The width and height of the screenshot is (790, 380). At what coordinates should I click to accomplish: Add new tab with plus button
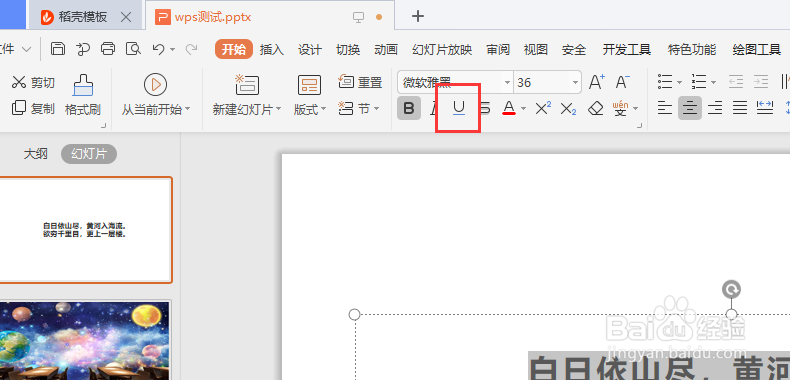point(417,16)
